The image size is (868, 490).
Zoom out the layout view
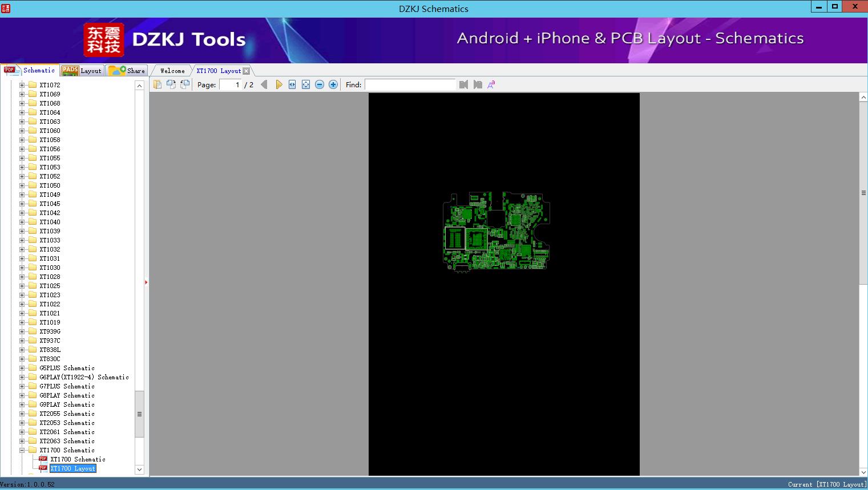point(320,84)
